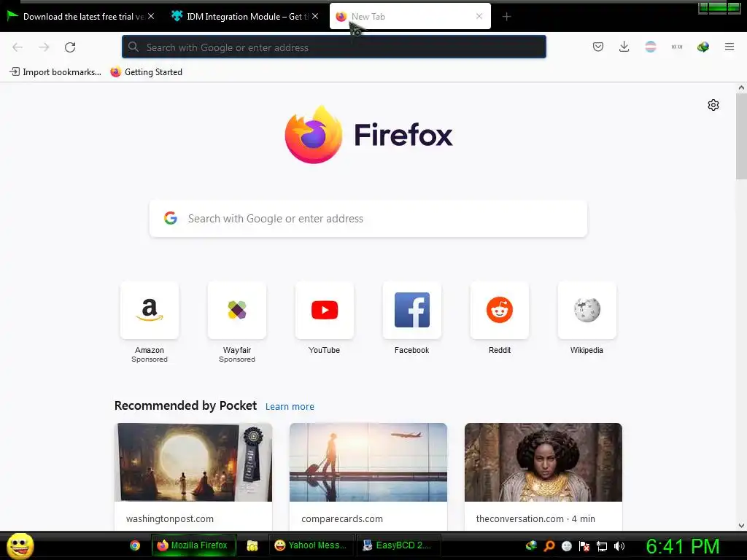
Task: Switch to EasyBCD taskbar button
Action: point(398,545)
